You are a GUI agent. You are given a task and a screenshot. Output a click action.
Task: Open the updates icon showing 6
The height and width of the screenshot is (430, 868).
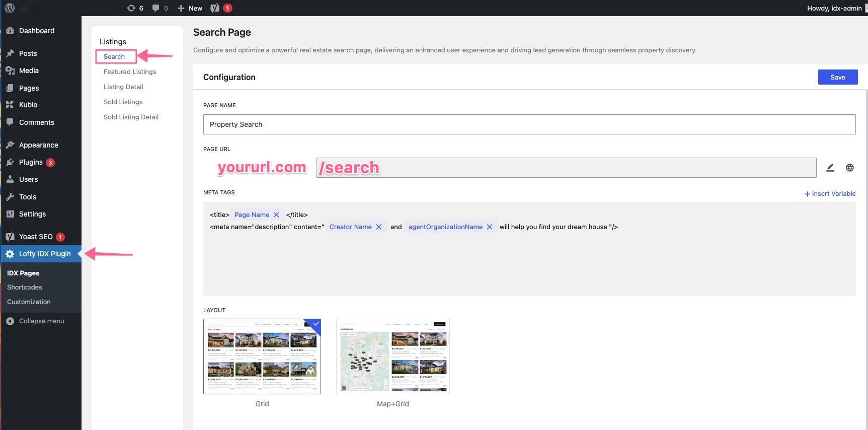[135, 8]
